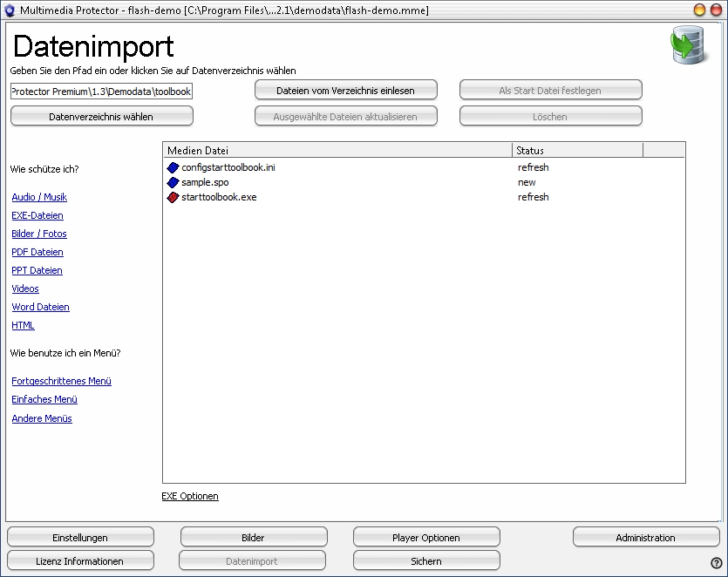Click the Multimedia Protector title bar icon
728x577 pixels.
click(x=10, y=10)
